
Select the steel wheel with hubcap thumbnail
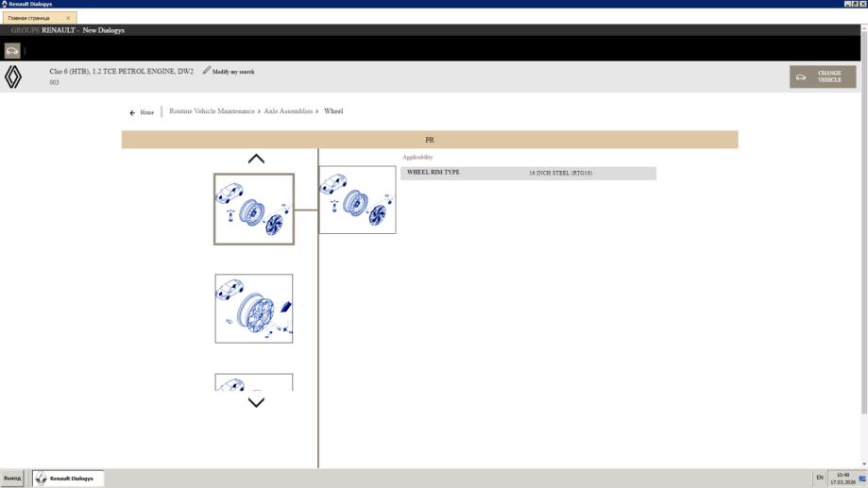click(x=254, y=210)
